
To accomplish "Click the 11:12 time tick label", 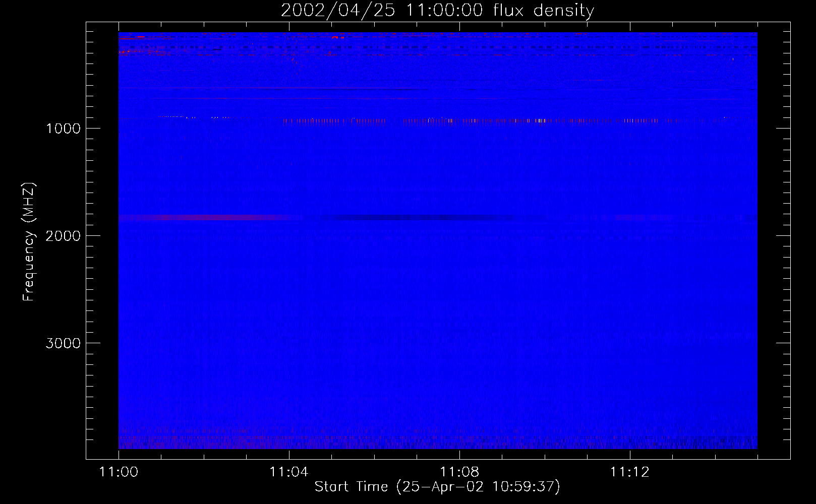I will tap(630, 472).
